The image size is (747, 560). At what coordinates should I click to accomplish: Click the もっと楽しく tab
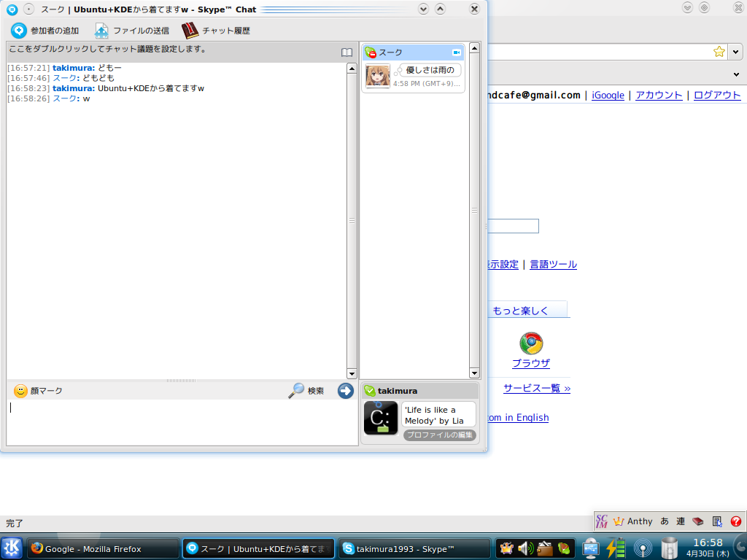tap(527, 310)
